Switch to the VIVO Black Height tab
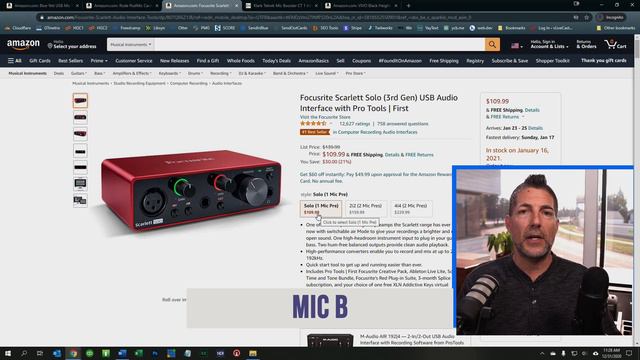The image size is (640, 360). pos(360,6)
